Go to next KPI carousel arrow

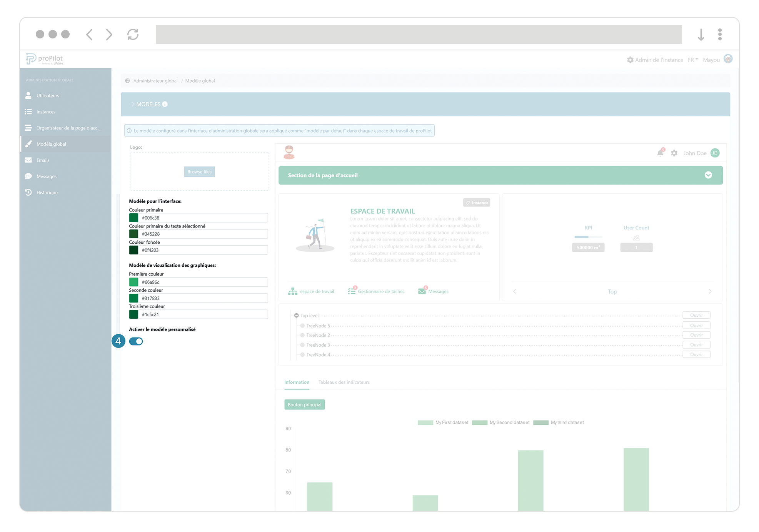tap(710, 291)
